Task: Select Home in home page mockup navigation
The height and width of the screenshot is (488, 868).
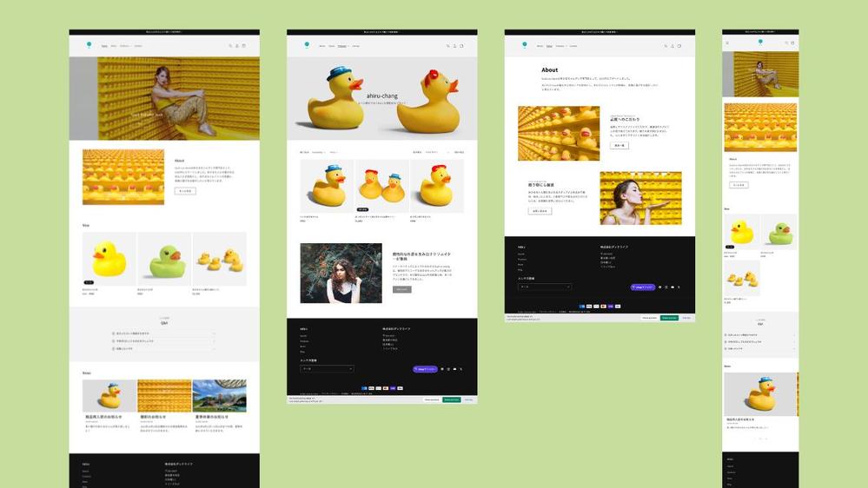Action: click(x=104, y=46)
